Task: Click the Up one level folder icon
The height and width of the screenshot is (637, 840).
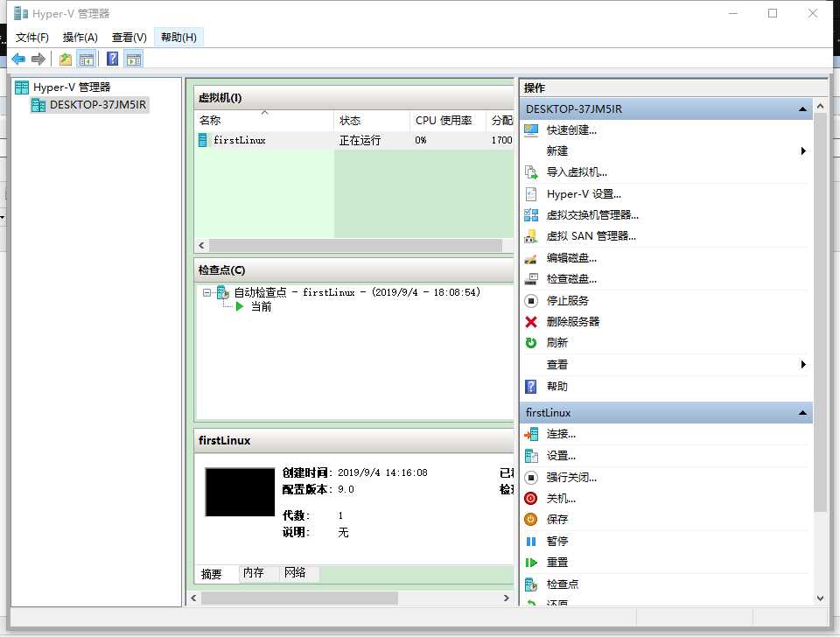Action: click(x=66, y=59)
